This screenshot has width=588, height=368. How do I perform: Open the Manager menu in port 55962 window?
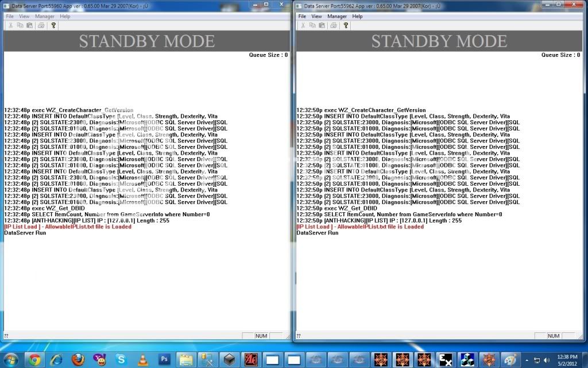337,17
